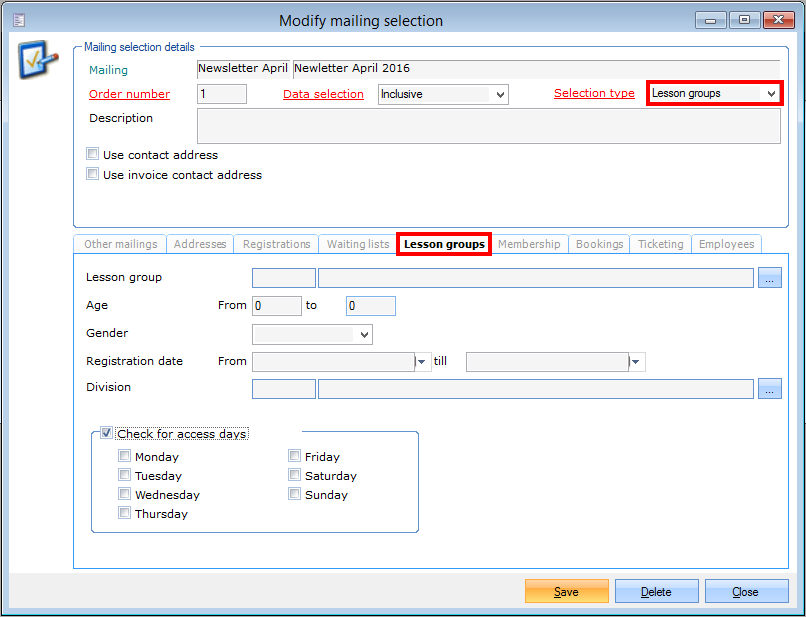The width and height of the screenshot is (806, 617).
Task: Click the Close button at bottom
Action: click(x=745, y=592)
